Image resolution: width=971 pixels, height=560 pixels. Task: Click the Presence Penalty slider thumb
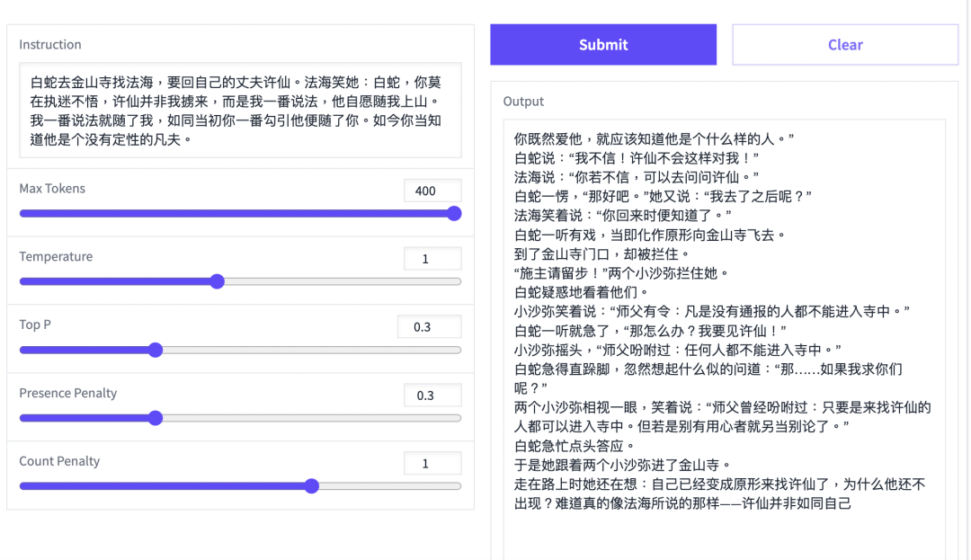click(155, 418)
